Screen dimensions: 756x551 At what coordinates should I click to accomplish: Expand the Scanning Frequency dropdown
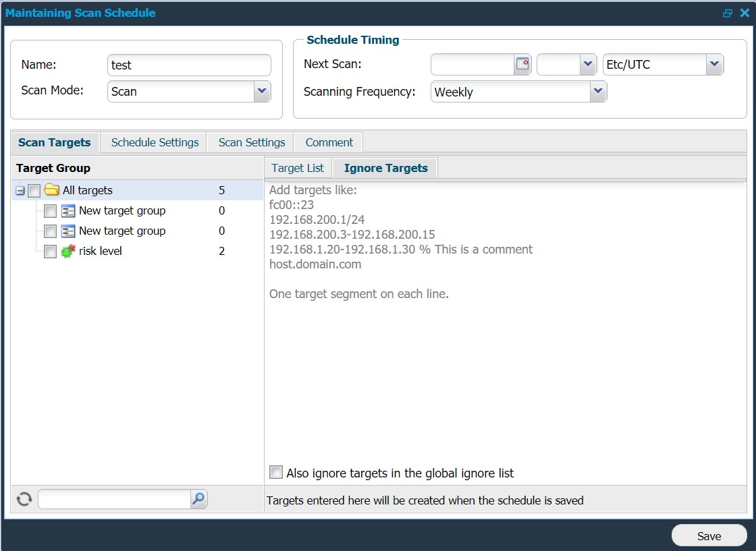point(598,92)
